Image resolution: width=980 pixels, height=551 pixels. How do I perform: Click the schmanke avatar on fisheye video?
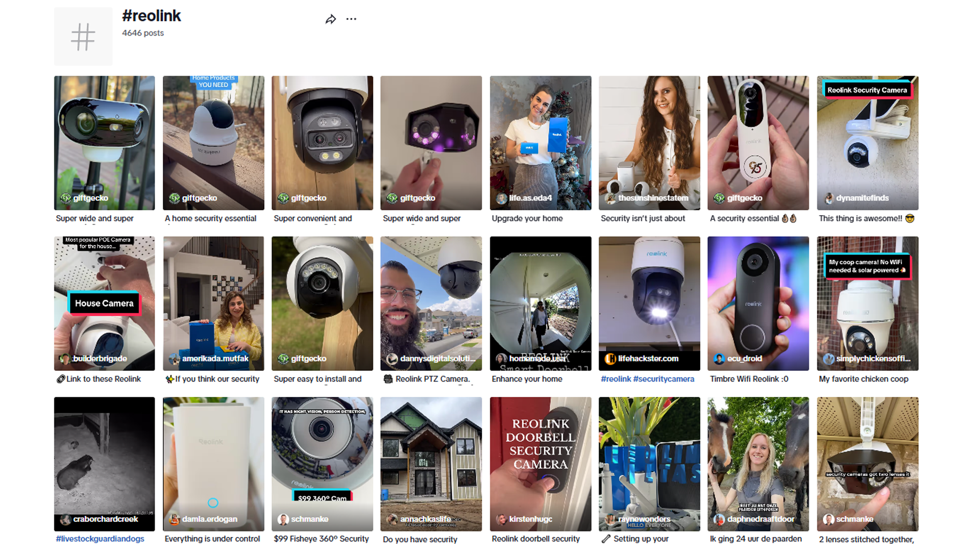283,519
